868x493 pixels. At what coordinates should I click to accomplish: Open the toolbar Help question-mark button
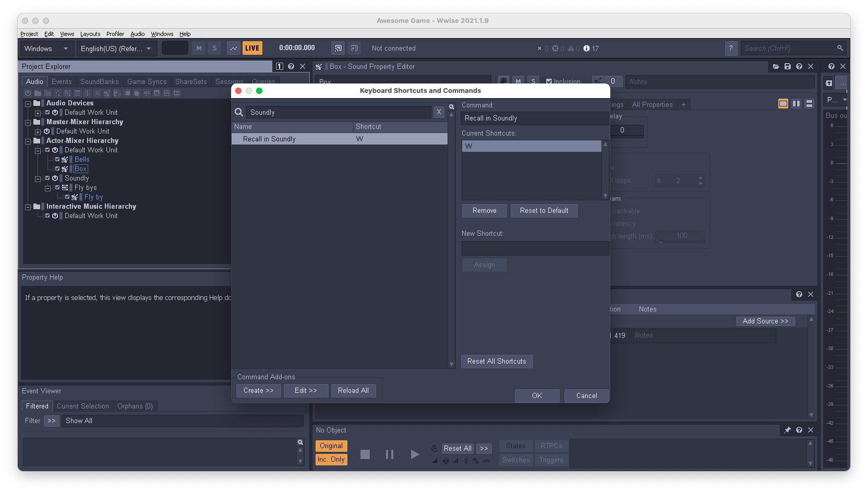pos(731,49)
